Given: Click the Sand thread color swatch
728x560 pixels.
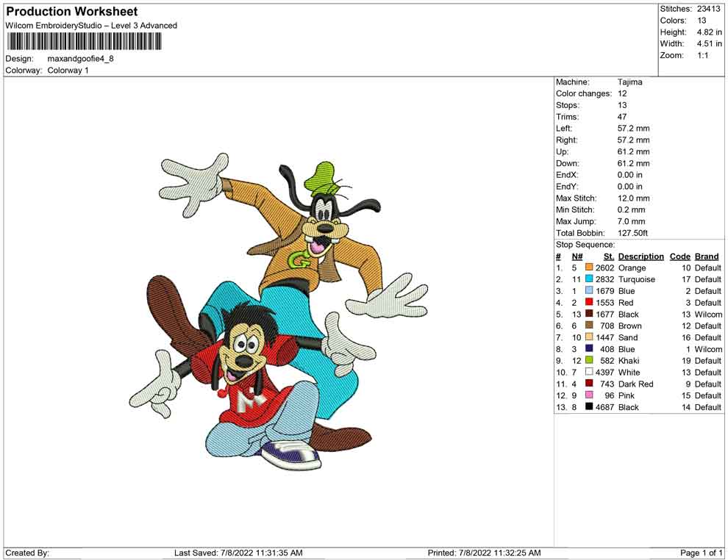Looking at the screenshot, I should point(589,337).
